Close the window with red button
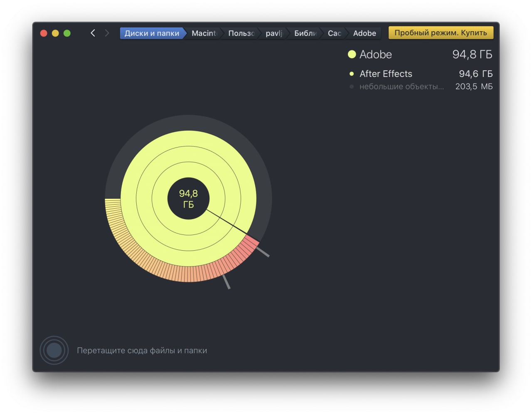This screenshot has width=532, height=415. pos(44,33)
